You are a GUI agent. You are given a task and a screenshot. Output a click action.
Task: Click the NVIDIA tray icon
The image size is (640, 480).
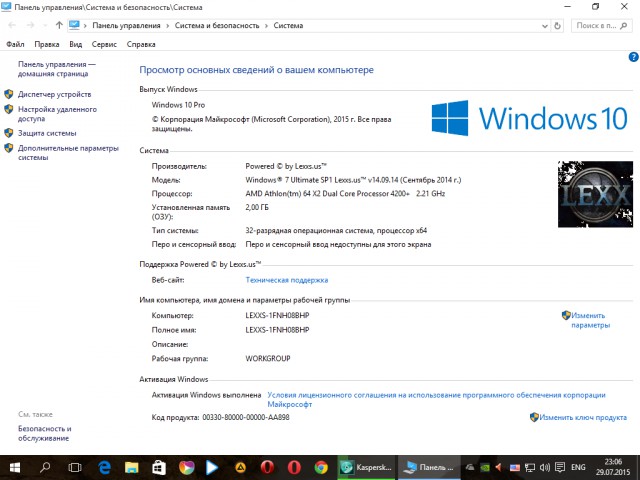485,467
